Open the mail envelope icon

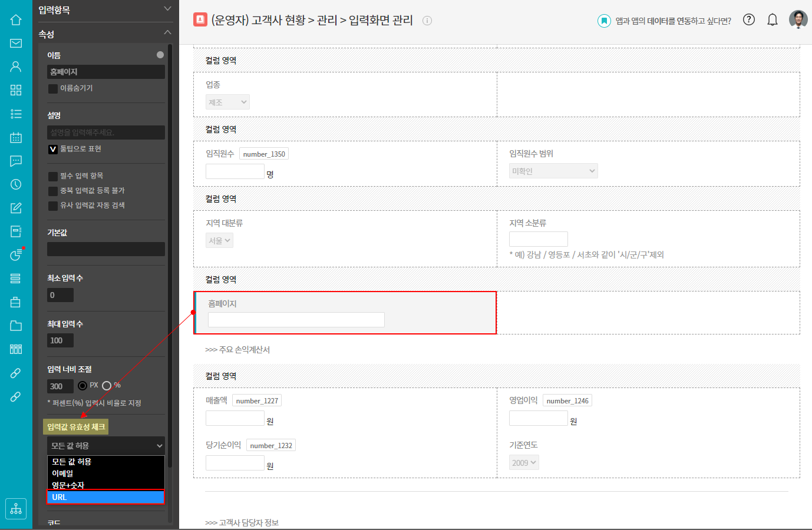coord(16,43)
